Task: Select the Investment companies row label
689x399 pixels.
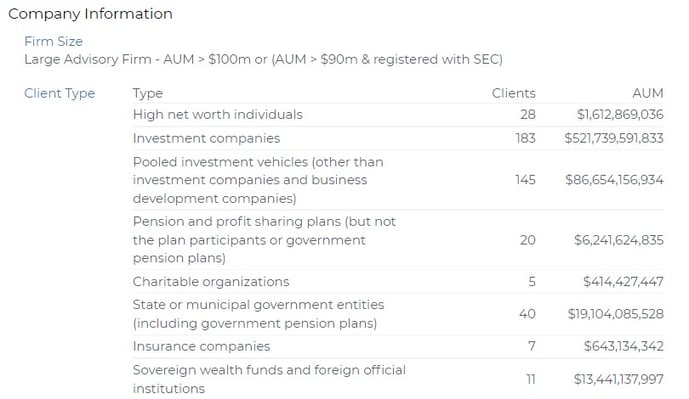Action: point(206,138)
